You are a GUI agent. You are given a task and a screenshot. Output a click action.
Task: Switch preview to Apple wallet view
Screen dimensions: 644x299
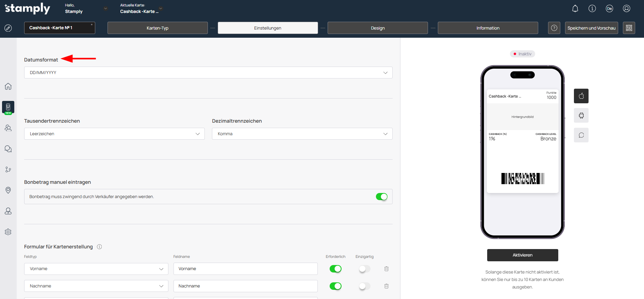tap(581, 96)
